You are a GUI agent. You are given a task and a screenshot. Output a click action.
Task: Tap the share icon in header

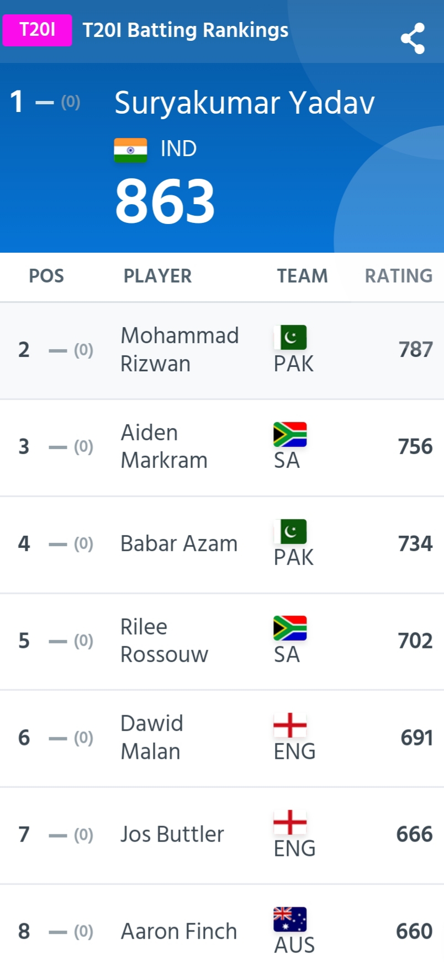(413, 38)
